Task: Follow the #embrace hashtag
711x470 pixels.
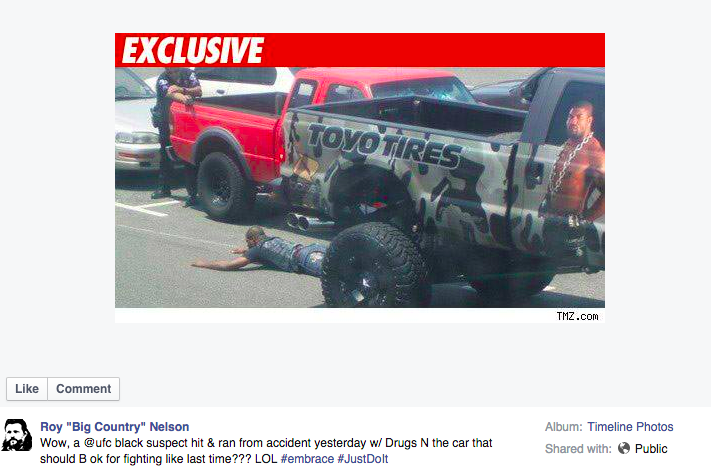Action: coord(307,459)
